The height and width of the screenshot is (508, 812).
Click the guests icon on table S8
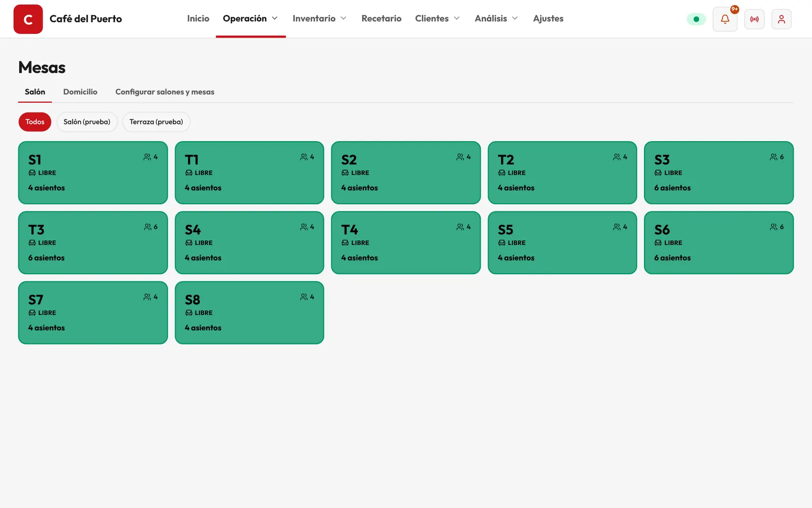(x=304, y=297)
